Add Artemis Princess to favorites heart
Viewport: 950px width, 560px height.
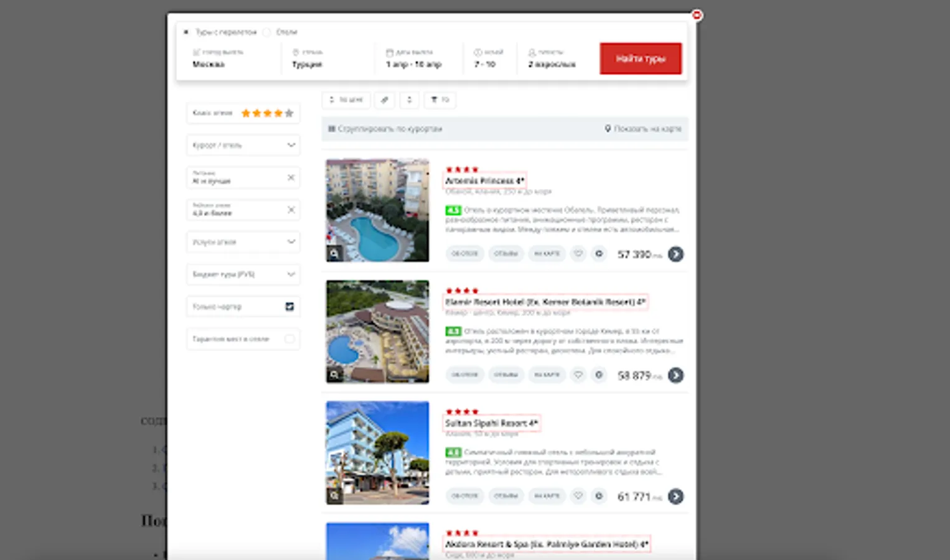[578, 254]
